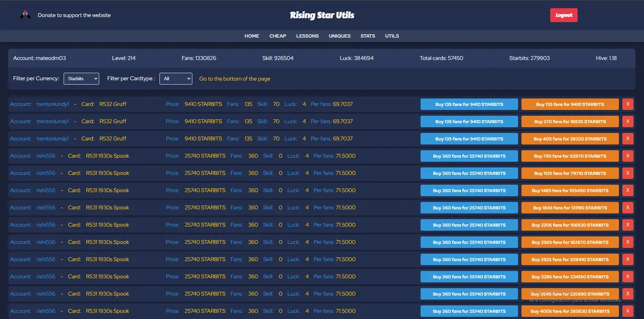Click Buy 3285 fans for 234150 STARBITS
Viewport: 644px width, 319px height.
(570, 276)
